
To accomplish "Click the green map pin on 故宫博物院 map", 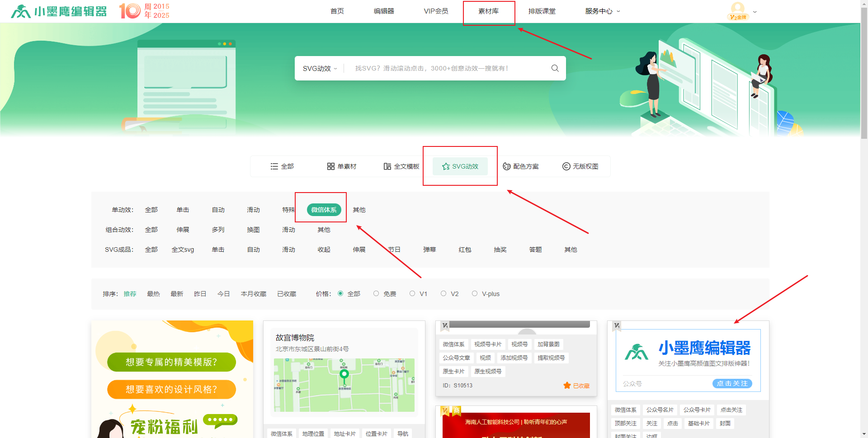I will point(344,375).
